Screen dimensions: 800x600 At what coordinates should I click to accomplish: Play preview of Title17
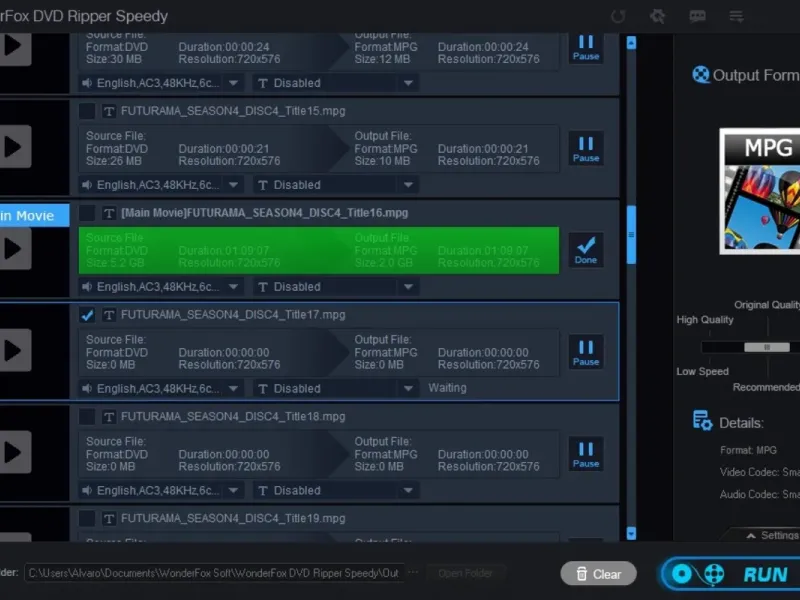(14, 351)
